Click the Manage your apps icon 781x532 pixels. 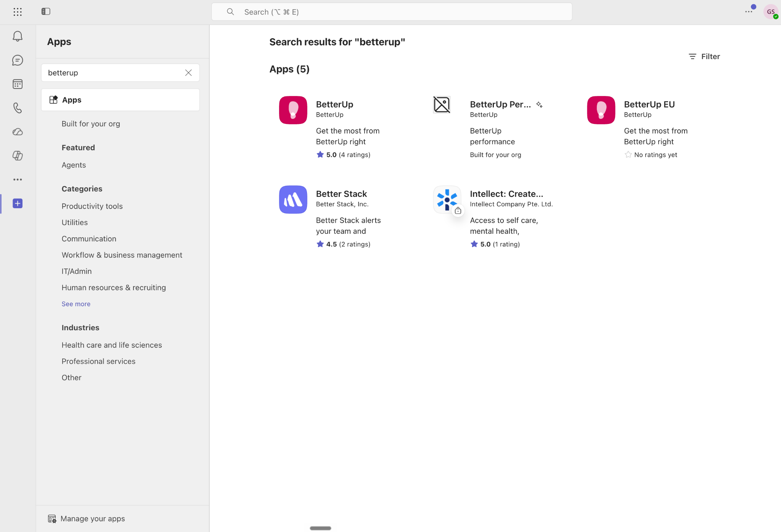(x=52, y=519)
